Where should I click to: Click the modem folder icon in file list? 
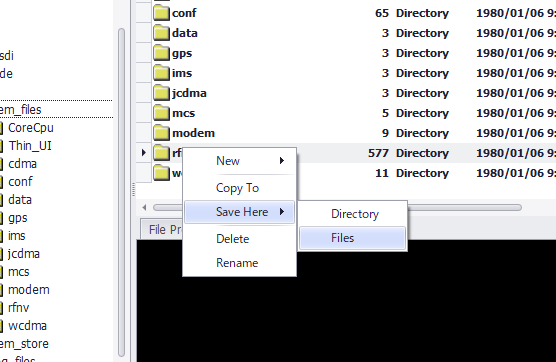click(161, 133)
